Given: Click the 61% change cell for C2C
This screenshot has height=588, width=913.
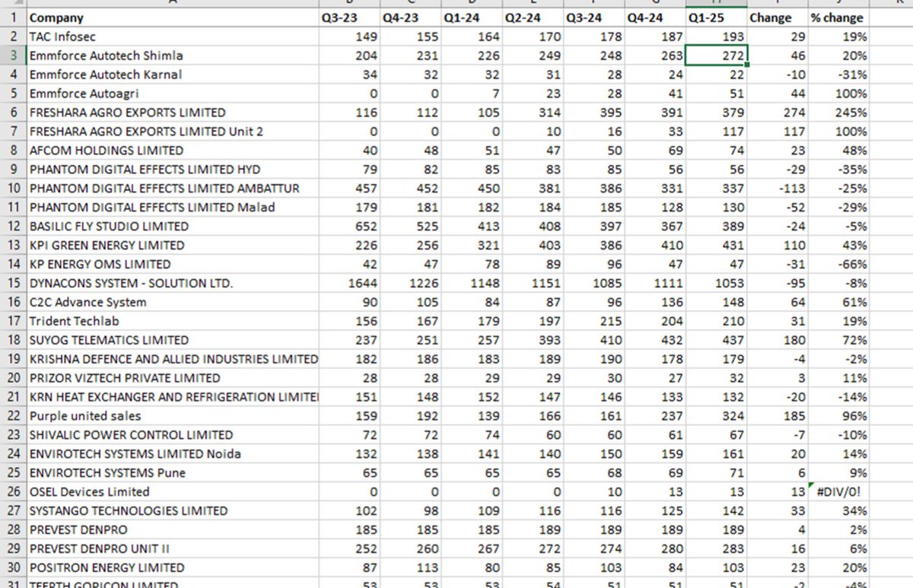Looking at the screenshot, I should tap(839, 302).
